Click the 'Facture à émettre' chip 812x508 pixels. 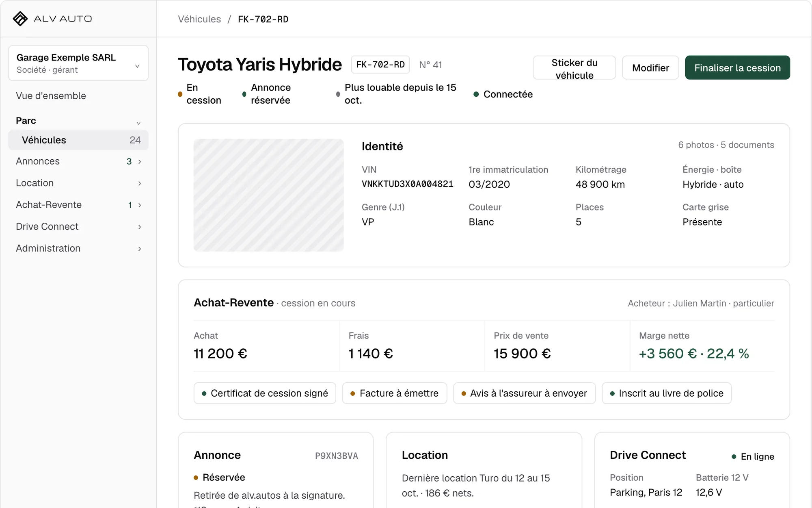(395, 393)
